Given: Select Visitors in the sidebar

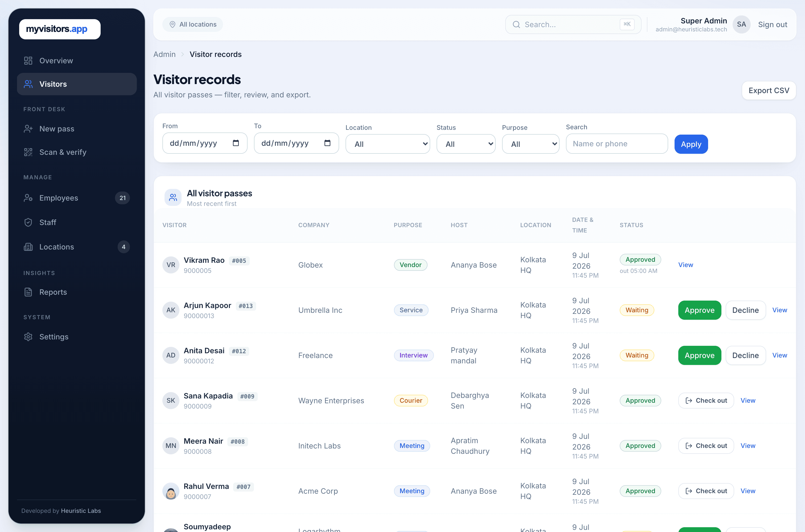Looking at the screenshot, I should click(x=77, y=84).
